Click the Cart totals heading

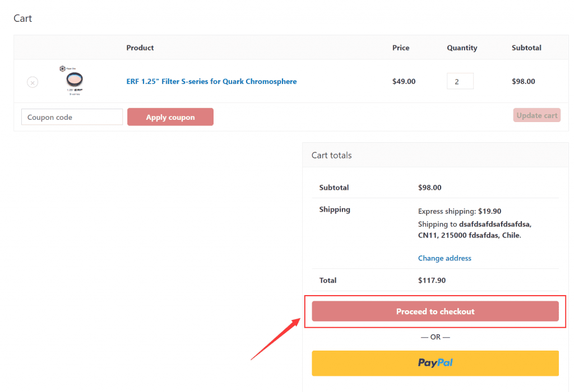point(332,155)
